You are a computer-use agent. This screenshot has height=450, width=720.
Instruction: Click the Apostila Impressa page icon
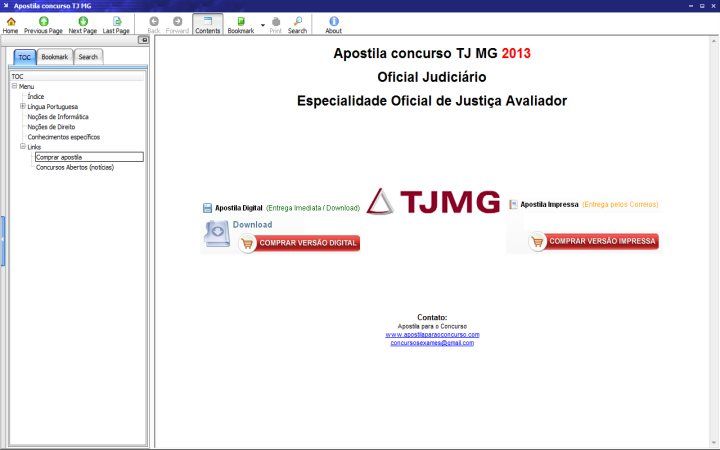513,204
